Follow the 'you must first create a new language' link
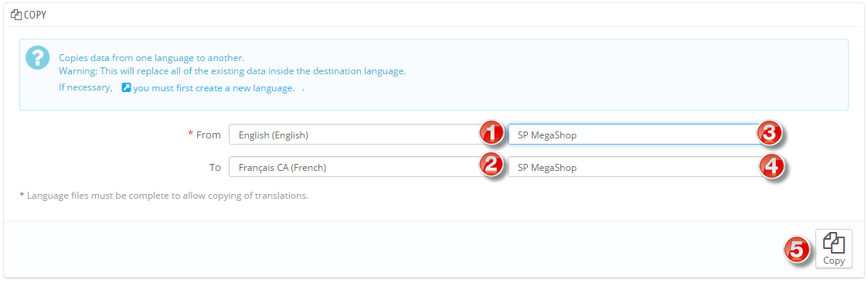Screen dimensions: 868x283 [213, 88]
